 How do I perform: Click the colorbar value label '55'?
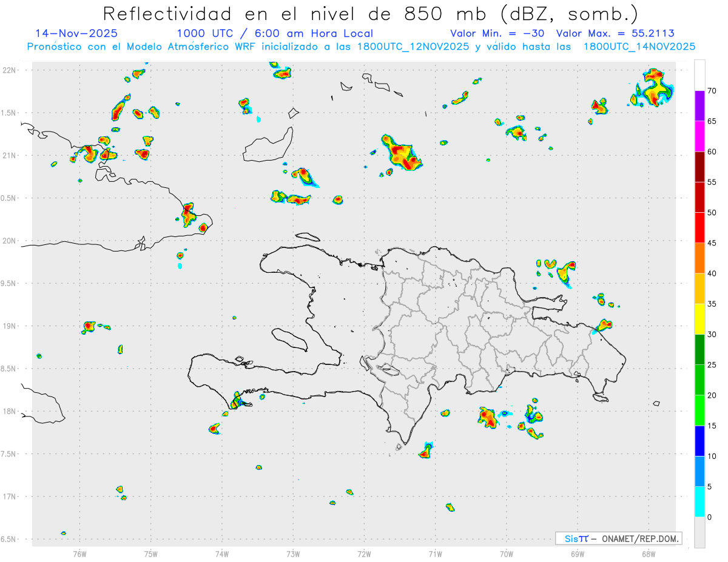pyautogui.click(x=712, y=182)
